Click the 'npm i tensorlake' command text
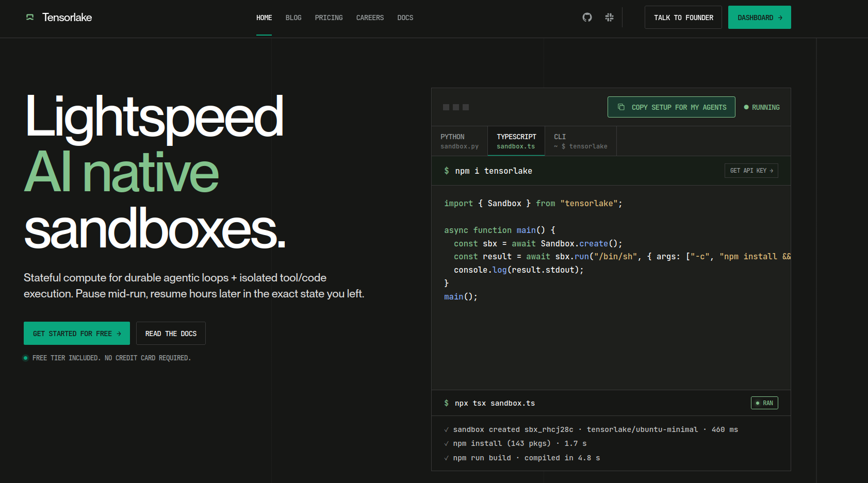This screenshot has height=483, width=868. (494, 171)
